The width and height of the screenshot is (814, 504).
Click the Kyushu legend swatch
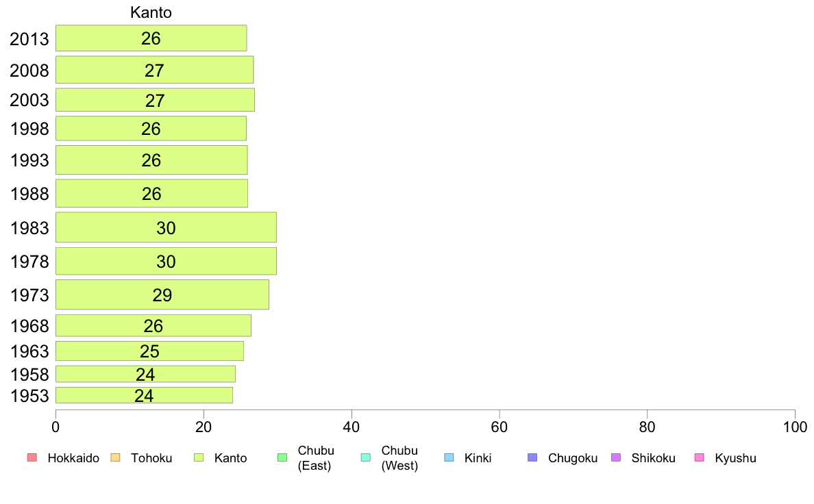(x=700, y=457)
